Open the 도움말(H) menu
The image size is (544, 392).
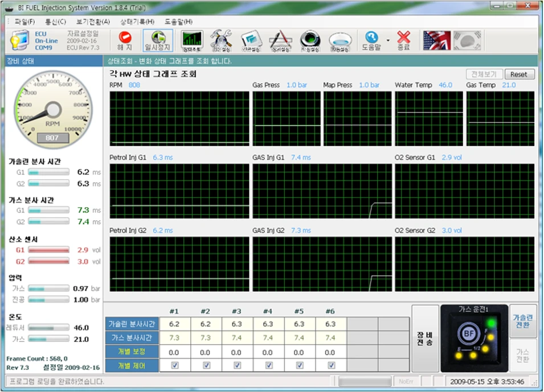pos(178,22)
